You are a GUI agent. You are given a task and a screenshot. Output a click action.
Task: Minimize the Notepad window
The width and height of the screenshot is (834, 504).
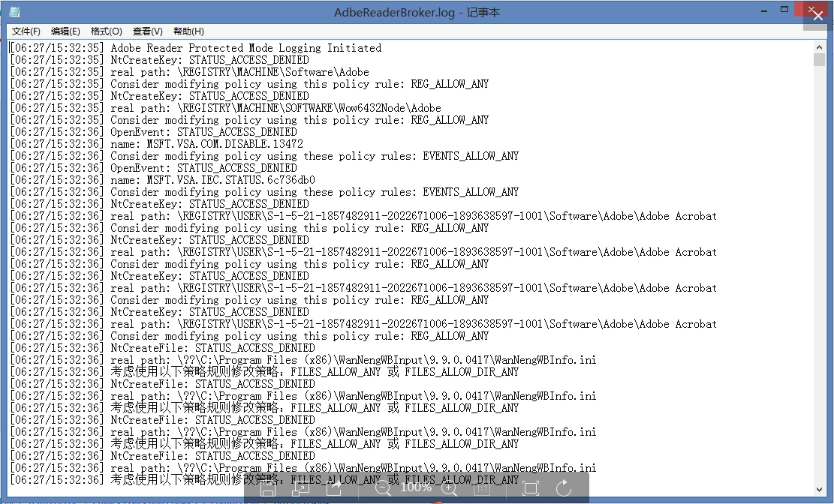[764, 10]
